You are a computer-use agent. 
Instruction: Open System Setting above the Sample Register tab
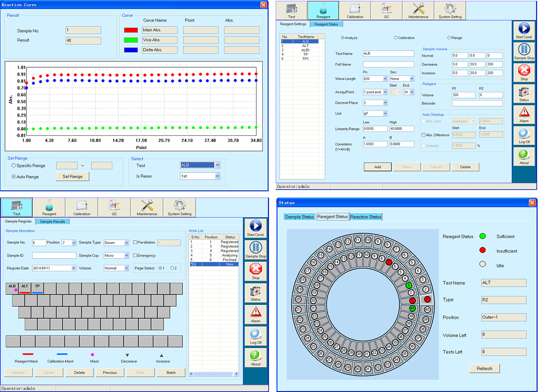(x=179, y=207)
